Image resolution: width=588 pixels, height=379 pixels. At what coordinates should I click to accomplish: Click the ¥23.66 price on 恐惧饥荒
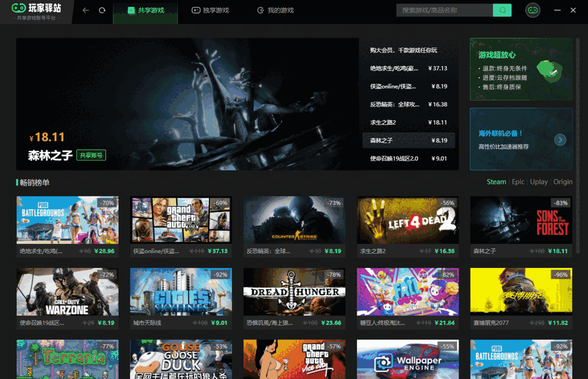pos(331,323)
